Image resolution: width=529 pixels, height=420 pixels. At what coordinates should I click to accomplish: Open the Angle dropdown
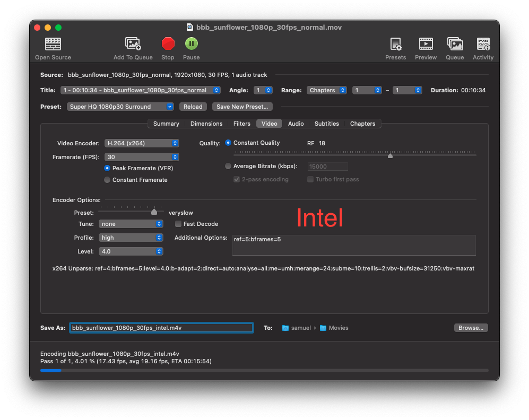click(x=263, y=90)
